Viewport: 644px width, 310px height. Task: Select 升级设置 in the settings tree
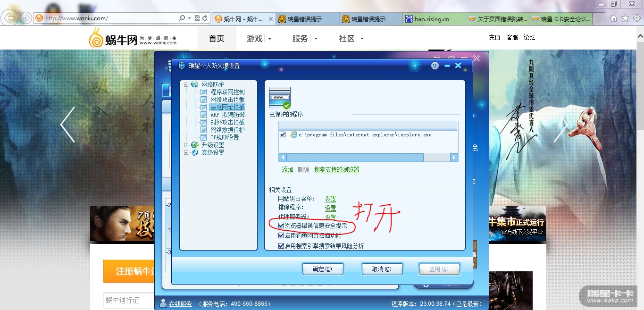(x=213, y=145)
